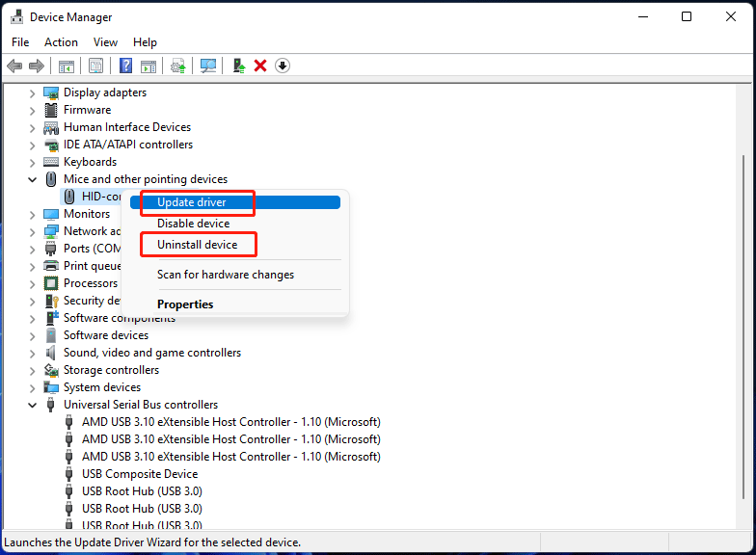Click the IDE ATA/ATAPI controllers icon
Viewport: 756px width, 555px height.
pyautogui.click(x=51, y=145)
